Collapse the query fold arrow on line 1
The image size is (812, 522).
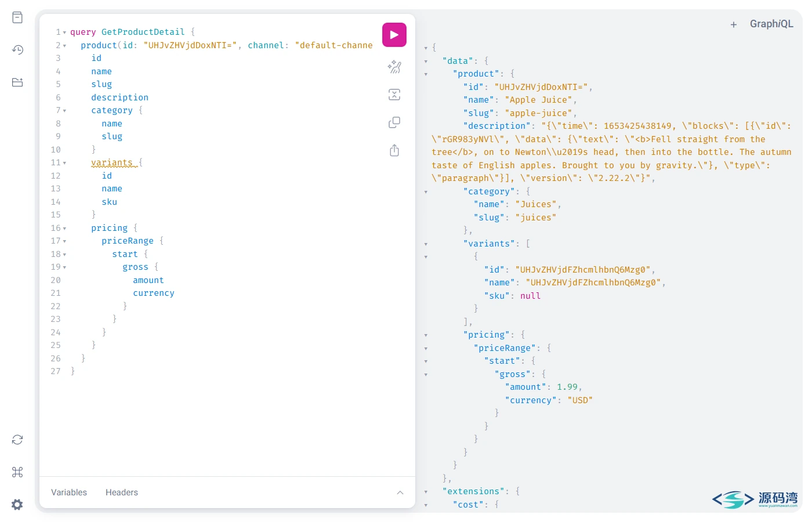coord(64,32)
